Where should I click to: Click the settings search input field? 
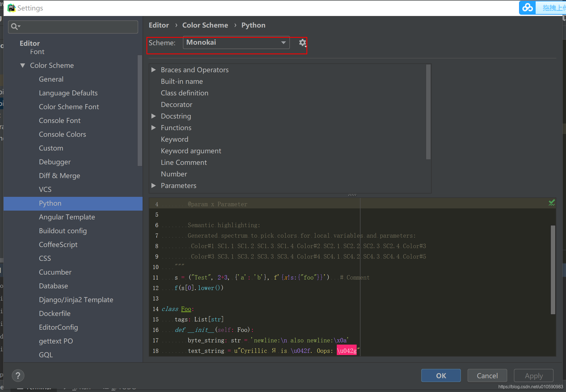77,27
